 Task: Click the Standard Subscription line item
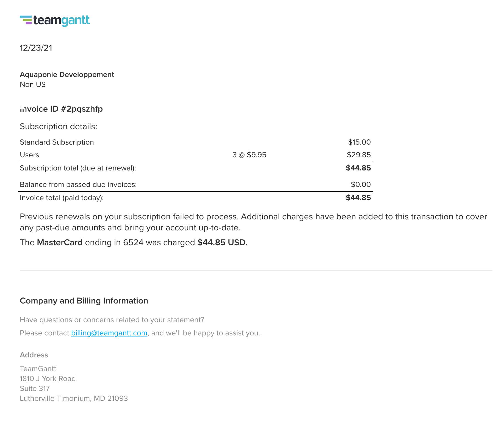tap(57, 142)
